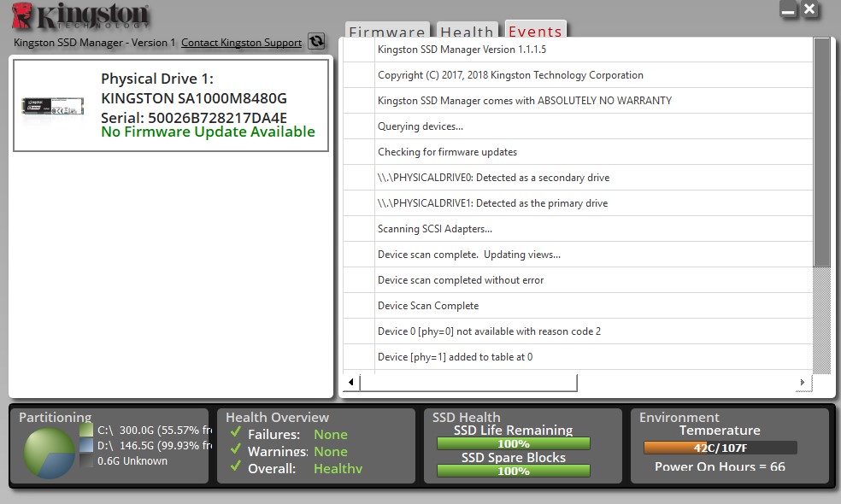This screenshot has height=504, width=841.
Task: Click the gray Unknown partition swatch
Action: point(86,460)
